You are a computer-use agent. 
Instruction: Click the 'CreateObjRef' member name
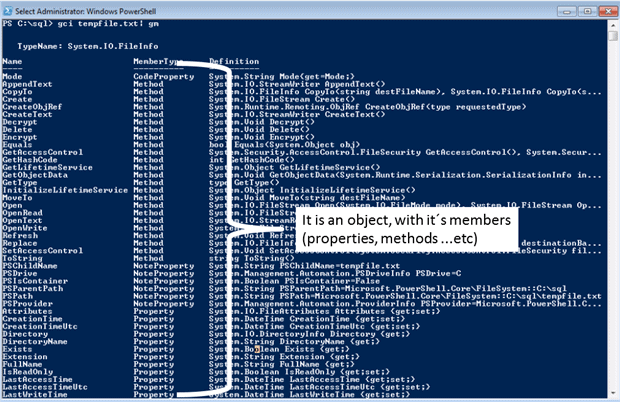32,107
